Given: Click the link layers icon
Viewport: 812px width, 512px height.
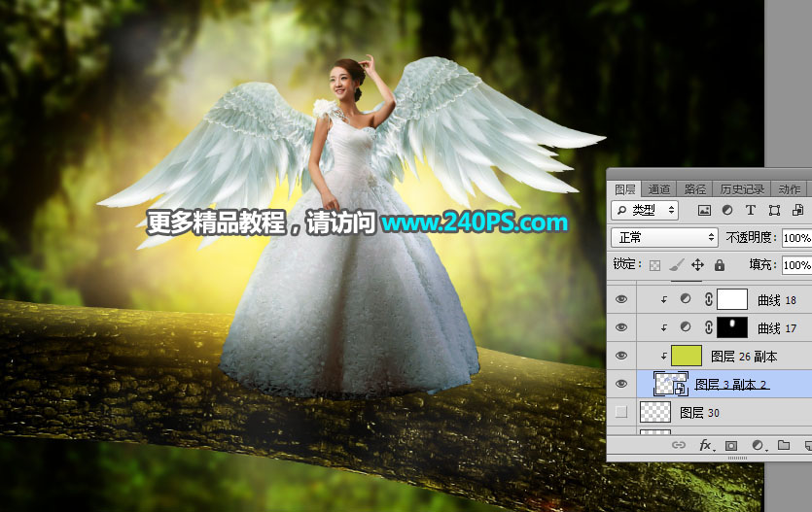Looking at the screenshot, I should point(679,445).
